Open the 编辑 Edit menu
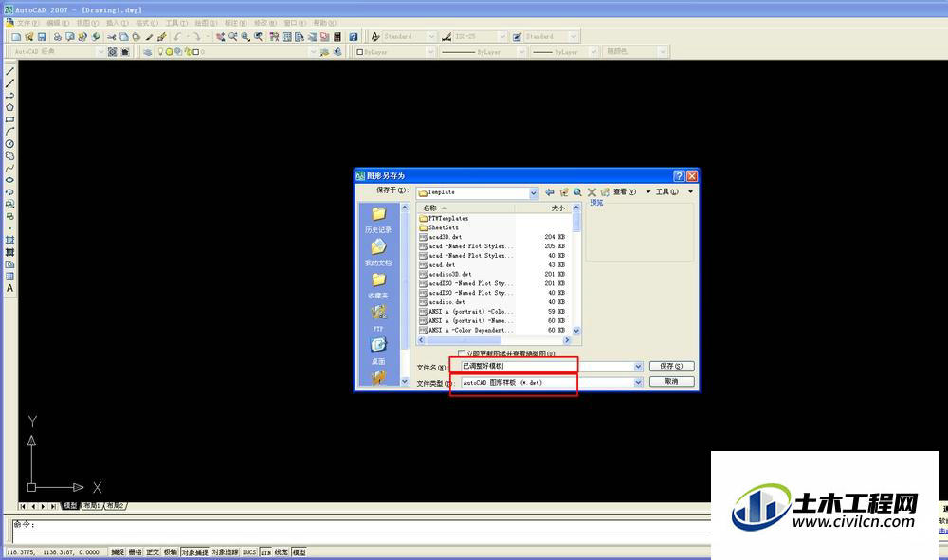Screen dimensions: 948x560 58,23
